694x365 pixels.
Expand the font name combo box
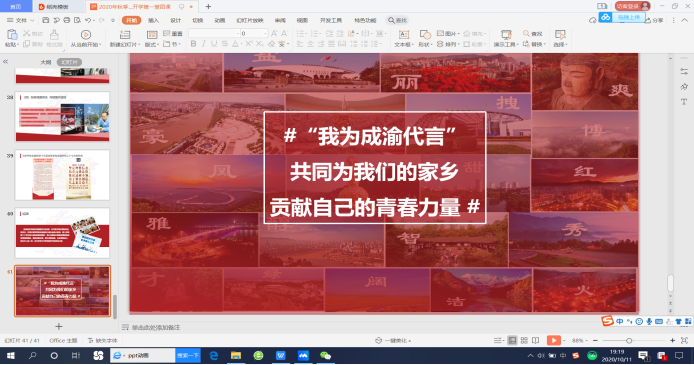click(237, 33)
